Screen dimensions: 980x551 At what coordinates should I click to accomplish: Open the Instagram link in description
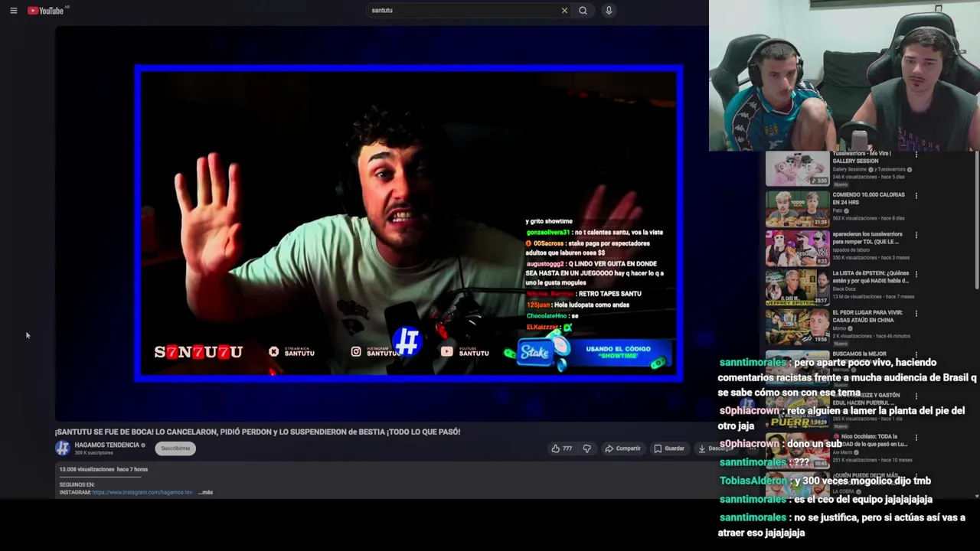142,493
